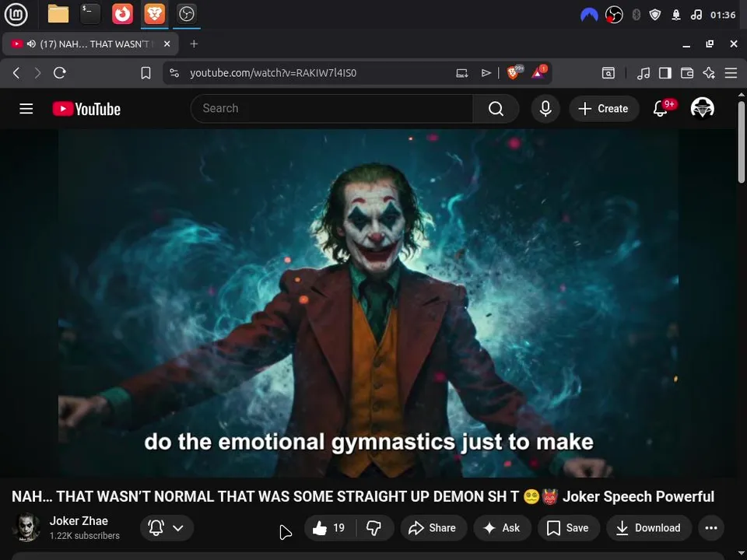Open the music note tray applet
Screen dimensions: 747x560
click(x=696, y=15)
